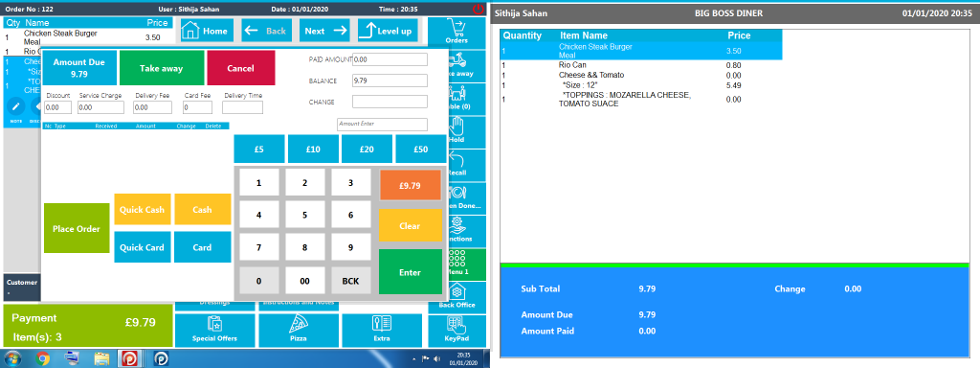Select Cash payment

[203, 210]
